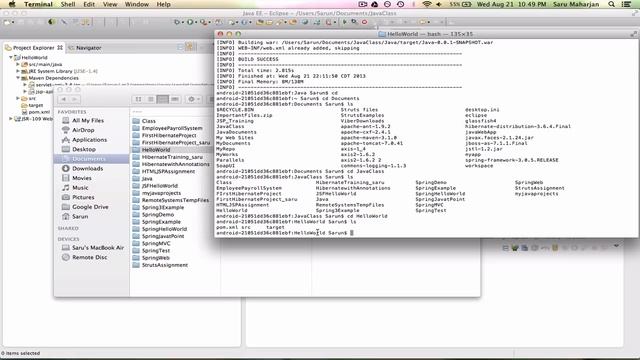Click the Wi-Fi status icon
This screenshot has height=360, width=640.
coord(427,4)
